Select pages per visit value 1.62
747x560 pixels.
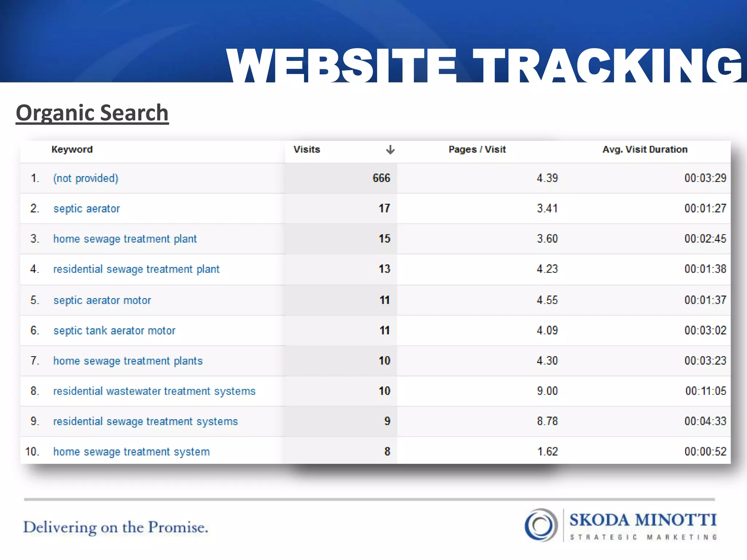547,451
